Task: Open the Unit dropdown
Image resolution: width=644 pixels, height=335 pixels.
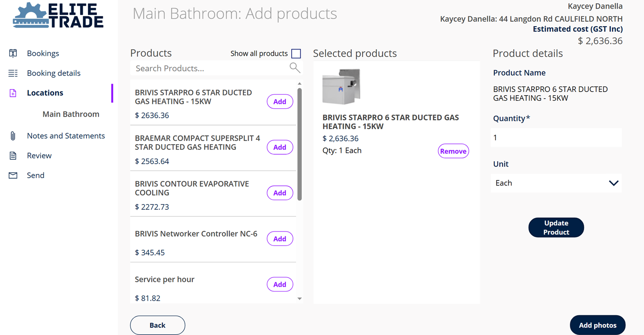Action: point(556,183)
